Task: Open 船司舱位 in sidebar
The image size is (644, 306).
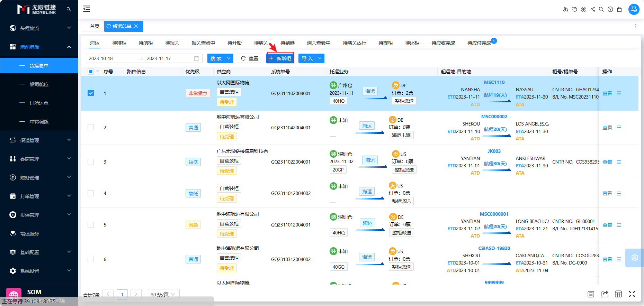Action: point(39,84)
